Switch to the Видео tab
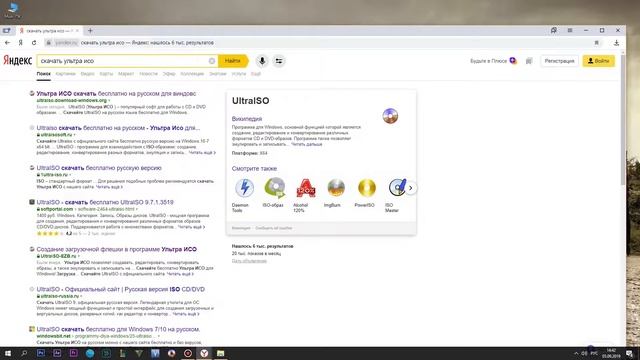The height and width of the screenshot is (360, 640). (87, 74)
